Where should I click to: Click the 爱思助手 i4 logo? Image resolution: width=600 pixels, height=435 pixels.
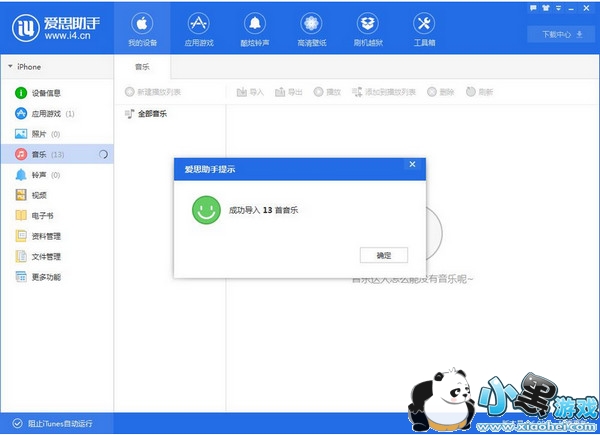56,28
